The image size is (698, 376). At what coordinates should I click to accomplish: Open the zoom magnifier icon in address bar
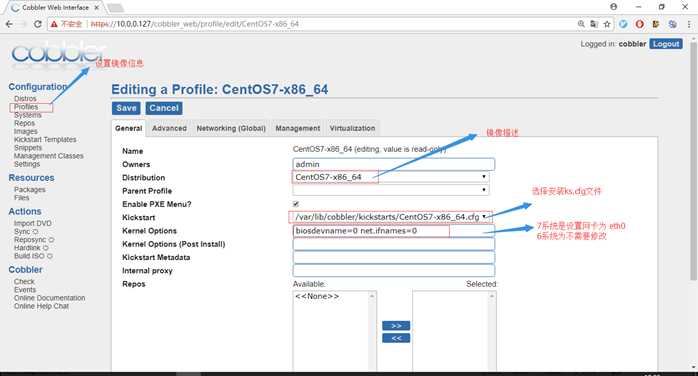click(581, 24)
